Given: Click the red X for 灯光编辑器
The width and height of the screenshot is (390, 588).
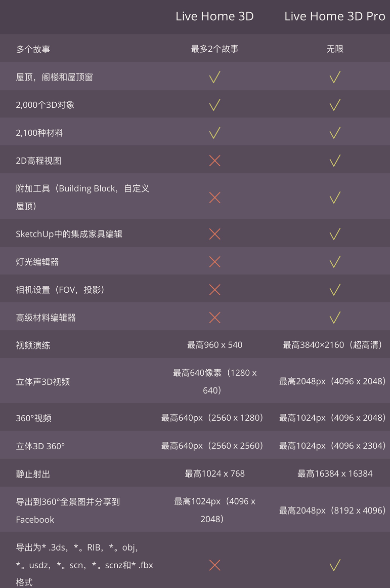Looking at the screenshot, I should pos(215,262).
